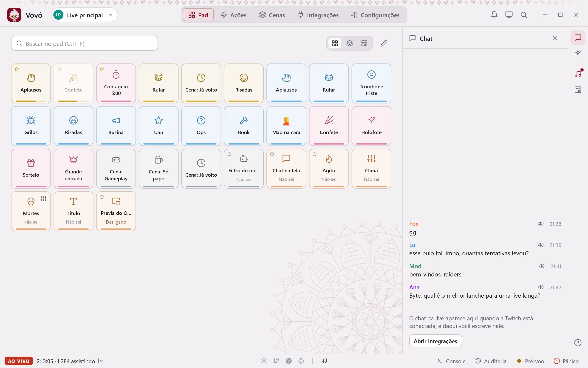The width and height of the screenshot is (588, 368).
Task: Open the global search magnifier icon
Action: coord(524,15)
